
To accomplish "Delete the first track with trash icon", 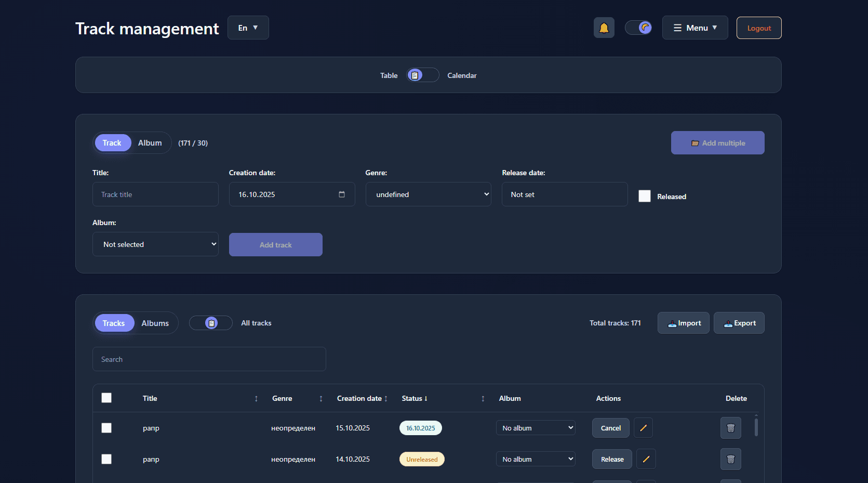I will click(x=730, y=428).
